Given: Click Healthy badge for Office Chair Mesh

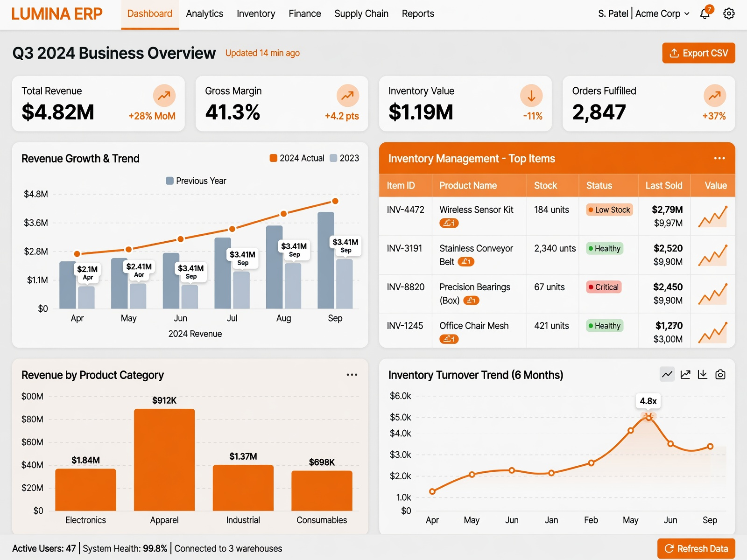Looking at the screenshot, I should [605, 326].
